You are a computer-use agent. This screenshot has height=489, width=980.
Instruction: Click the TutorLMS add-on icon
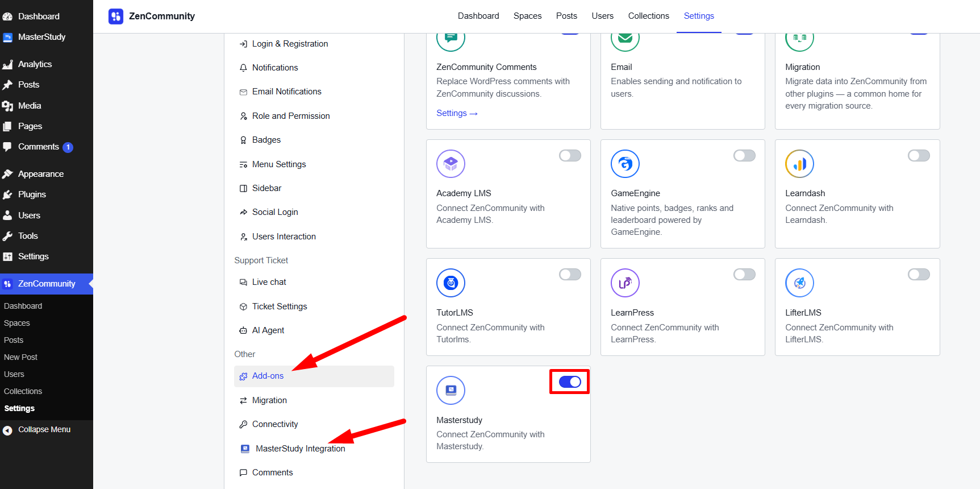click(451, 283)
